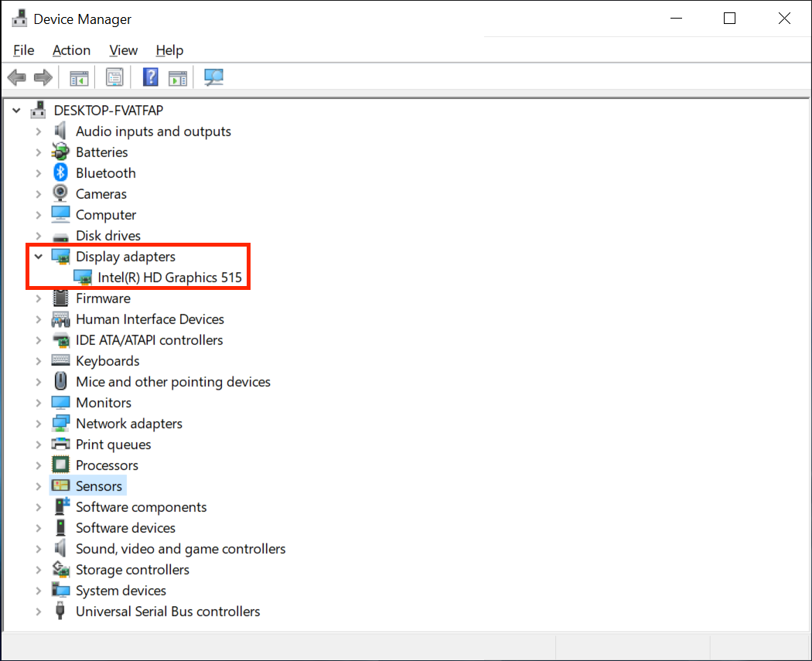Expand the Audio inputs and outputs category
Viewport: 812px width, 661px height.
point(38,131)
